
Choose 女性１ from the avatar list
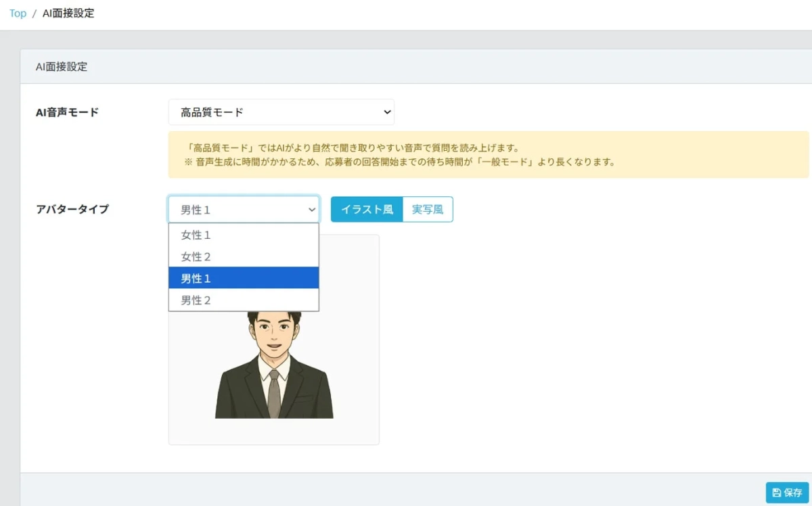point(244,235)
